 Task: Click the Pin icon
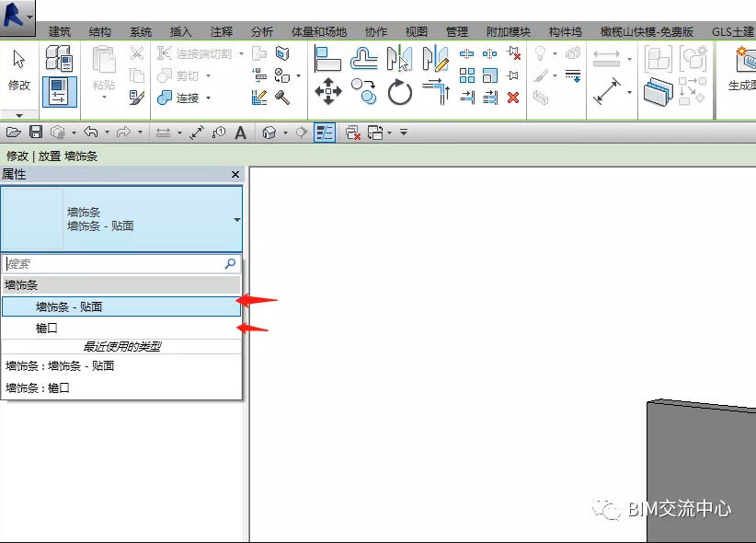tap(513, 75)
